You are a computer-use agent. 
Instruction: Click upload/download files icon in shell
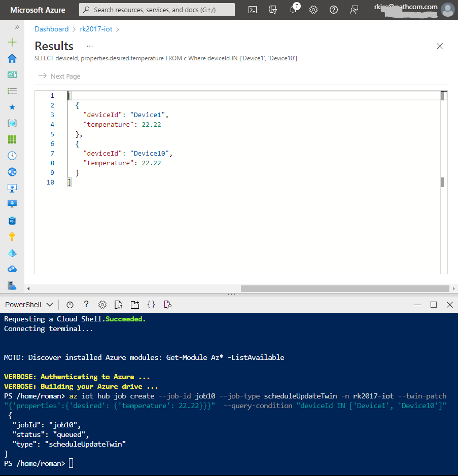click(x=119, y=305)
